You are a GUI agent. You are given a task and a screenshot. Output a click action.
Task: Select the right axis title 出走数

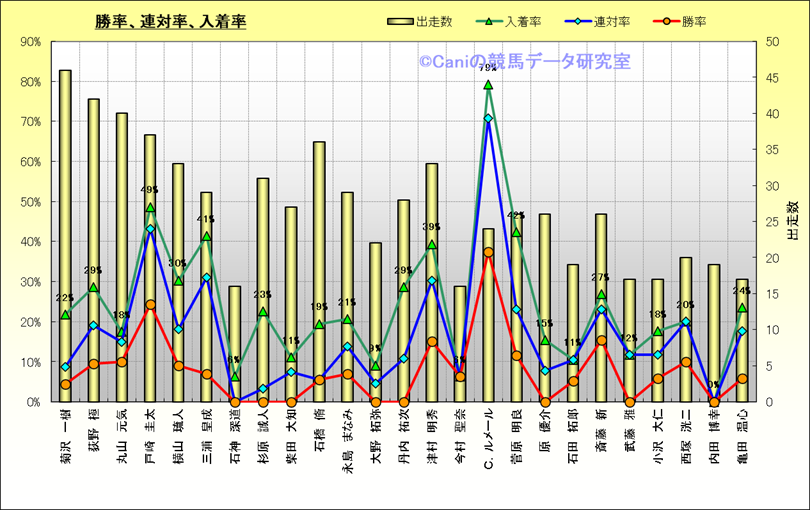pos(792,221)
